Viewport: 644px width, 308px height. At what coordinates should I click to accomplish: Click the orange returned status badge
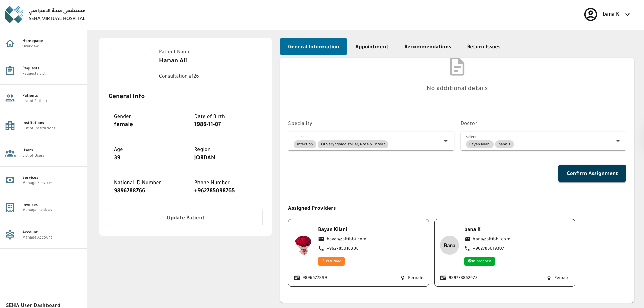331,261
